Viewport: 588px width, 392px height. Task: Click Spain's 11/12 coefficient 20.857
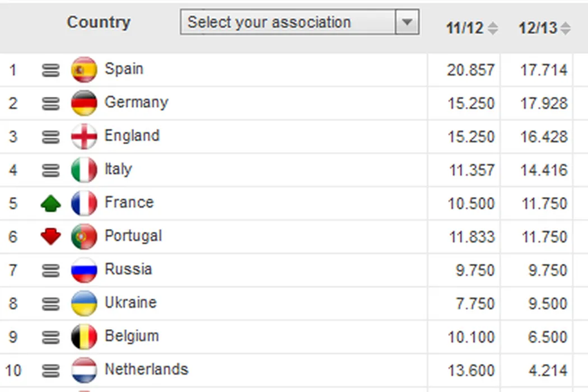[470, 70]
